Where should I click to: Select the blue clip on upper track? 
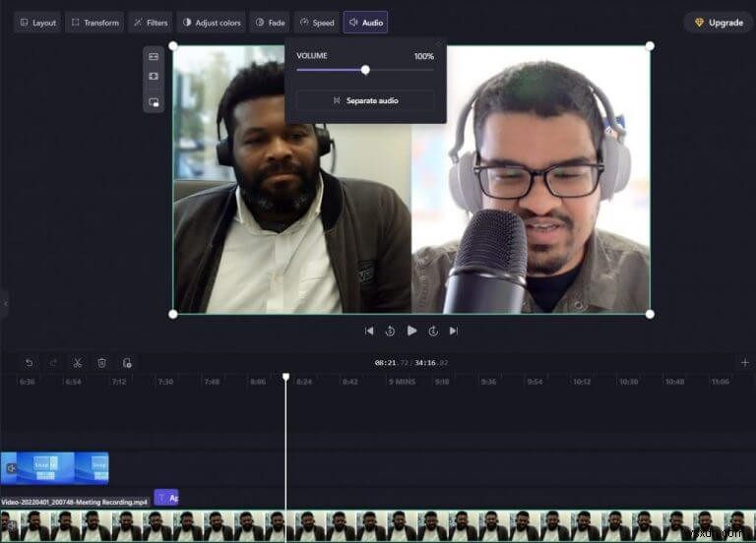pyautogui.click(x=54, y=468)
